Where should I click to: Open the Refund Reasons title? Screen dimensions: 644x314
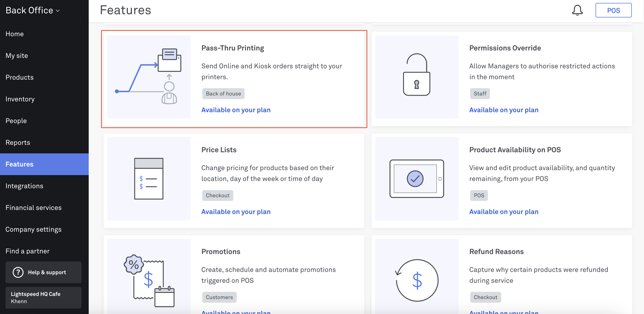pyautogui.click(x=496, y=252)
